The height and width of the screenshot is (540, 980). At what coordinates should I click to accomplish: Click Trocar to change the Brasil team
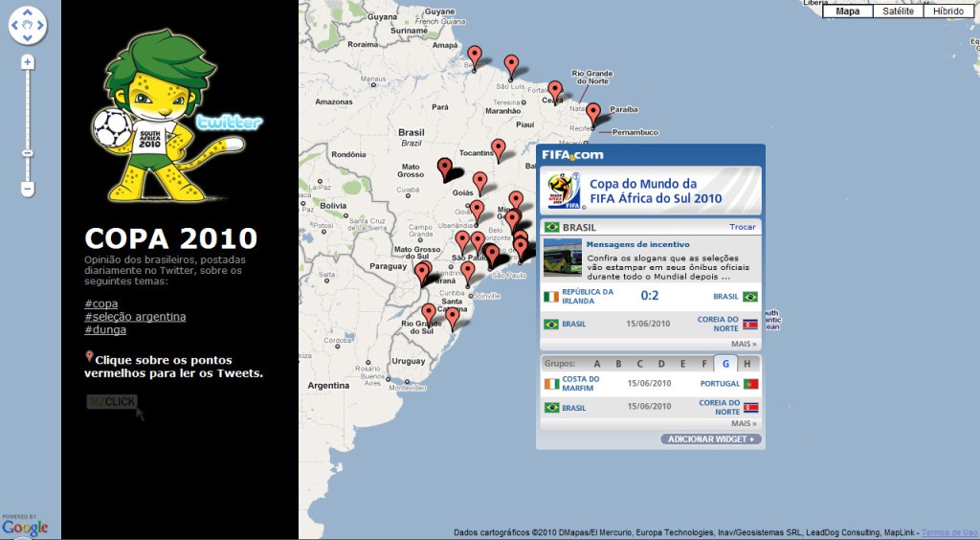coord(743,227)
